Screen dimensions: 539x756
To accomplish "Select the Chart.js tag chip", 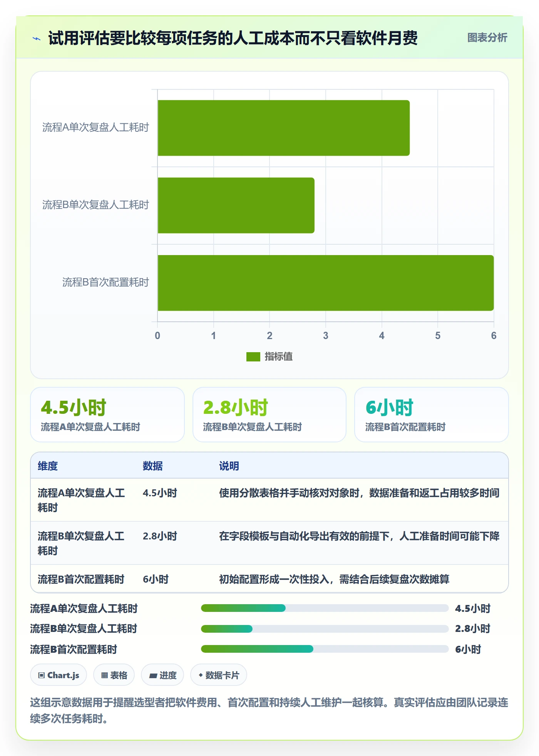I will (59, 675).
